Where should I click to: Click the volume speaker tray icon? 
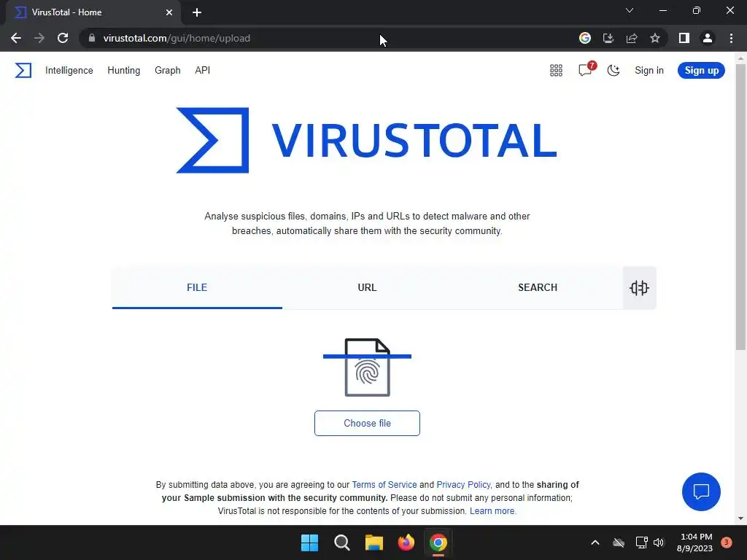(x=659, y=542)
